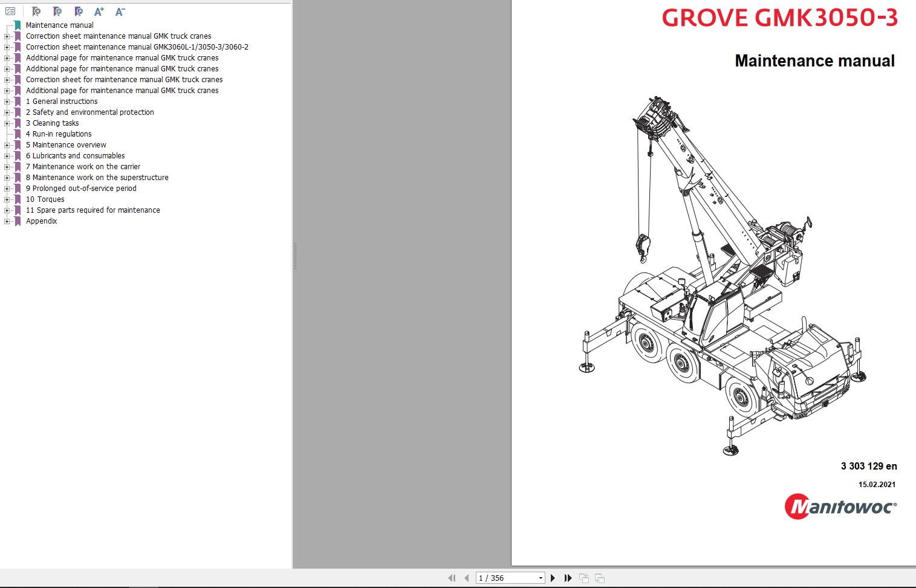
Task: Click bookmark icon beside 1 General instructions
Action: 18,102
